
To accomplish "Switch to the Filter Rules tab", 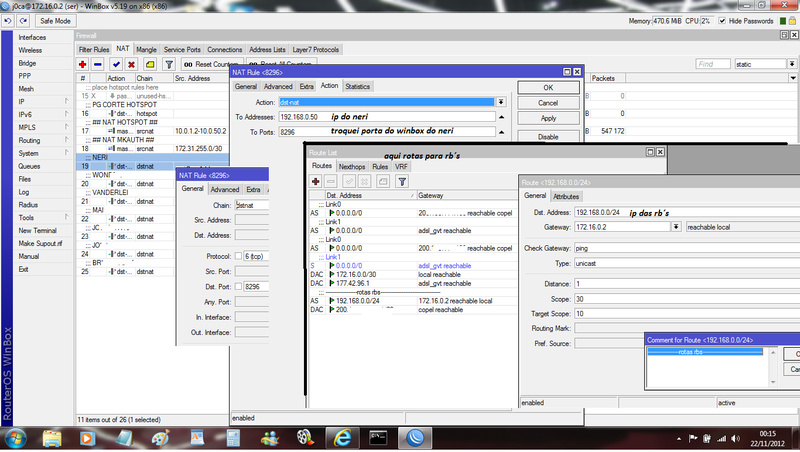I will [94, 49].
